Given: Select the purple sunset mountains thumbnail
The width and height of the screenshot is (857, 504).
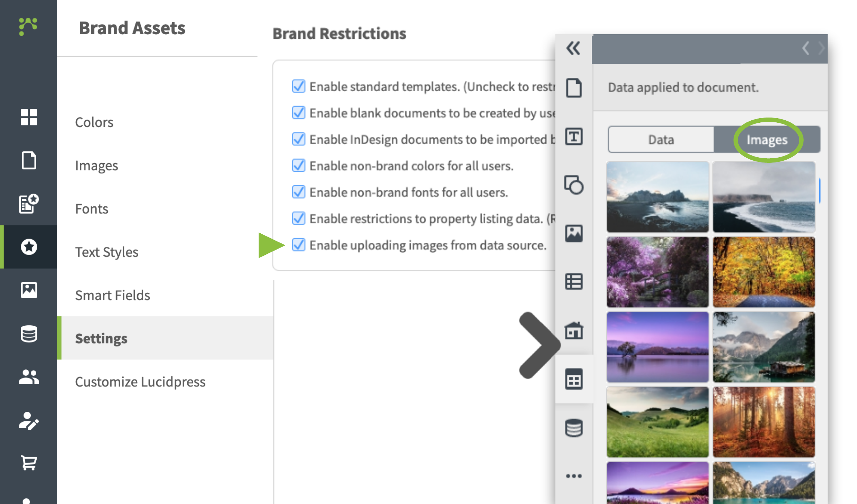Looking at the screenshot, I should coord(658,483).
